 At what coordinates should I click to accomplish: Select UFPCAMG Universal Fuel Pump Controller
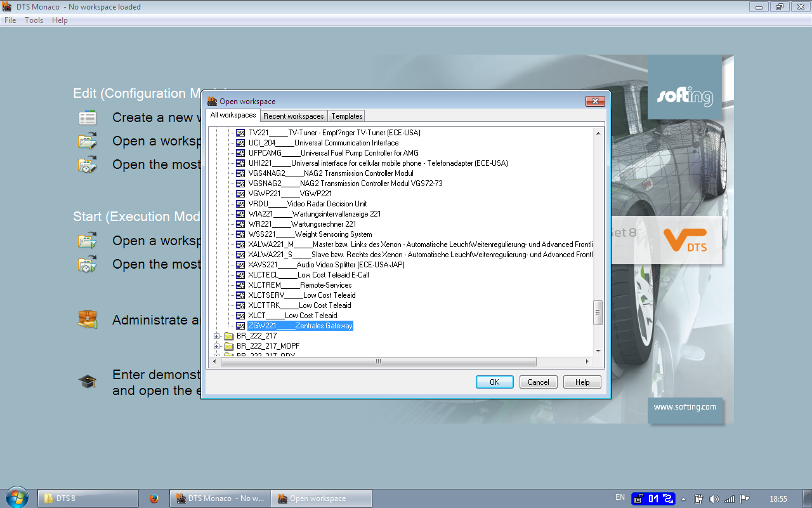tap(334, 153)
